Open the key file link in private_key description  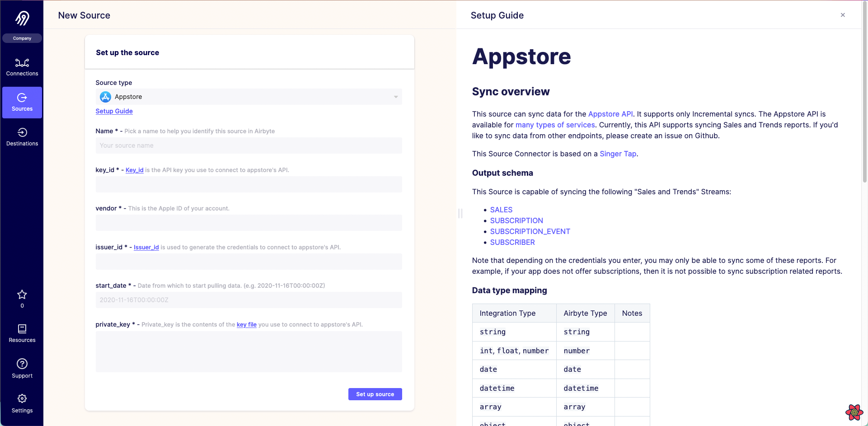click(247, 324)
